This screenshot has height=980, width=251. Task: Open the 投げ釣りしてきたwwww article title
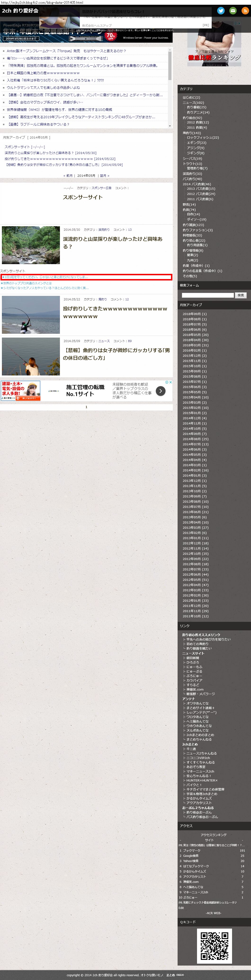coord(115,312)
